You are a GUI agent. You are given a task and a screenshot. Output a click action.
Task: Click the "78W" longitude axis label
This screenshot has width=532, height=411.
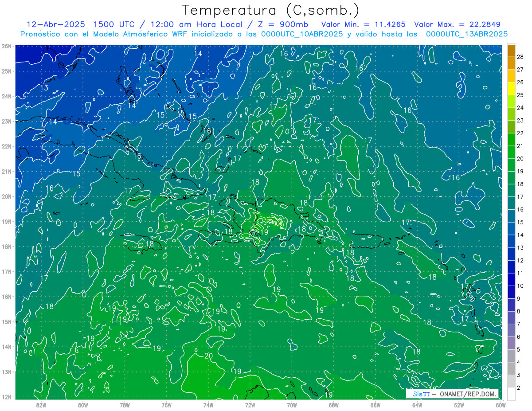125,405
